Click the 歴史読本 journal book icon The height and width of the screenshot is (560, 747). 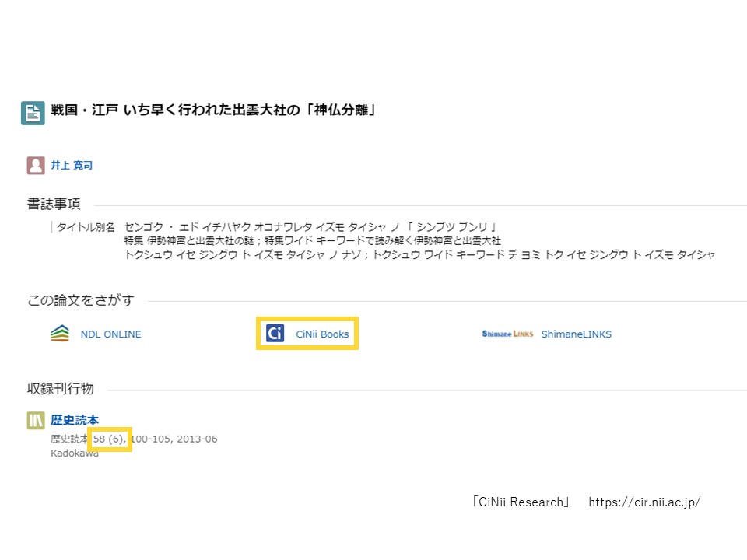coord(36,421)
